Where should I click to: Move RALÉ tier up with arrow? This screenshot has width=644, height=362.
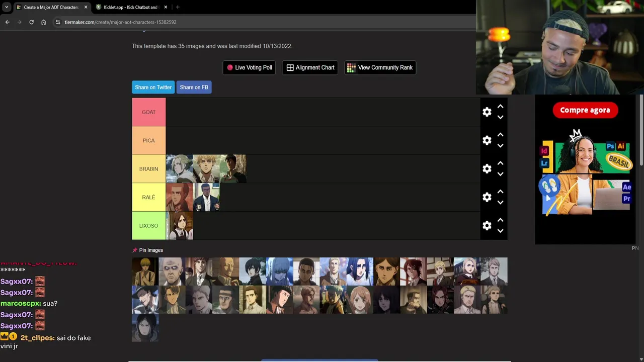pos(500,192)
